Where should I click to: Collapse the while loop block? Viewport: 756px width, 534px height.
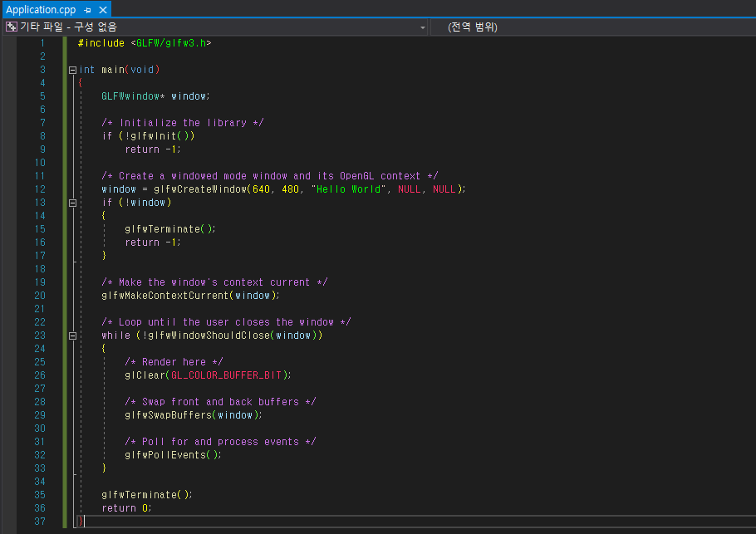pos(72,336)
